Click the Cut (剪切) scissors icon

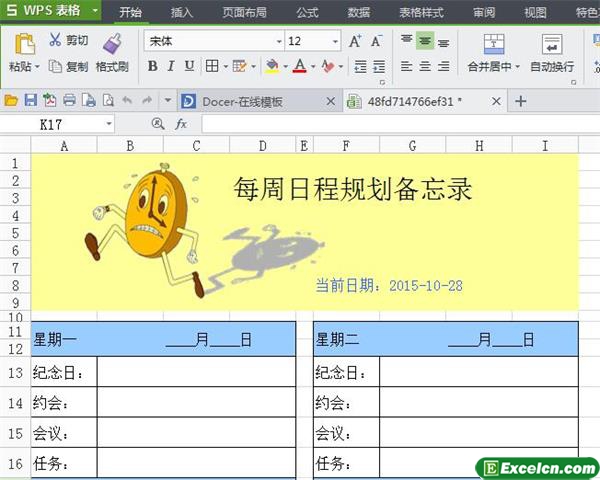[55, 39]
